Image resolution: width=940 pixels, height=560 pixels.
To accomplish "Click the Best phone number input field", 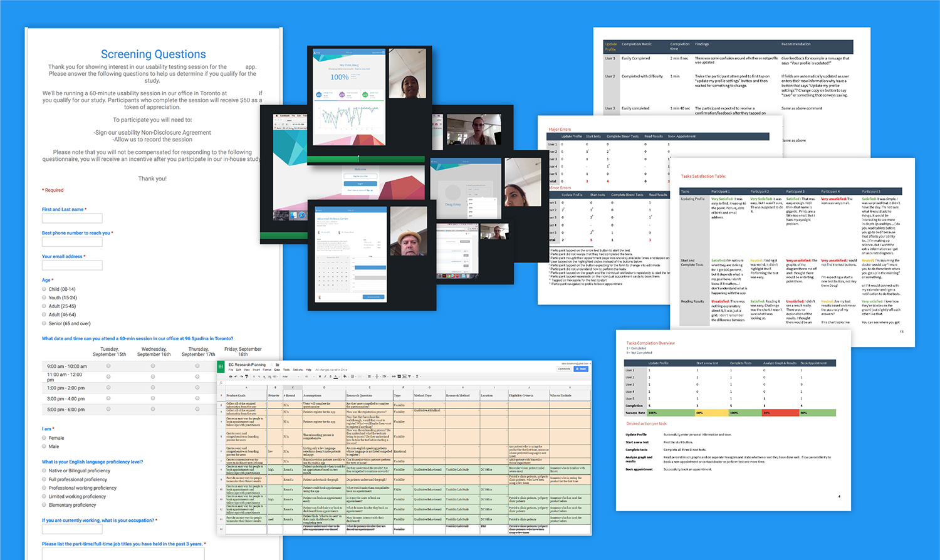I will point(72,242).
